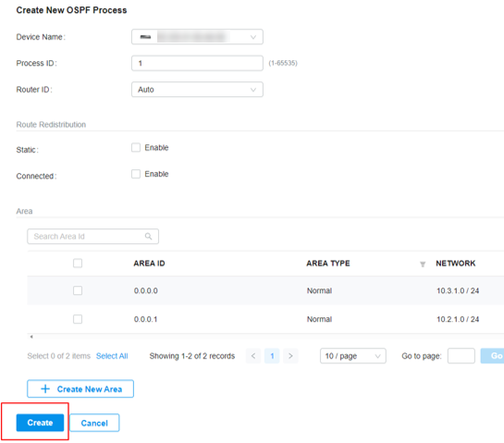Click the AREA ID column header
Image resolution: width=504 pixels, height=443 pixels.
pyautogui.click(x=149, y=264)
